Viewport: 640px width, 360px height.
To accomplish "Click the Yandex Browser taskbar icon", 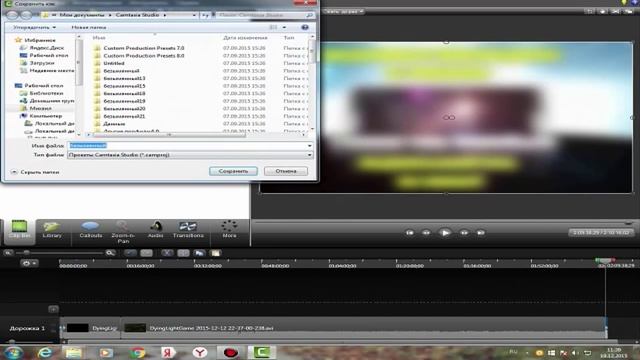I will click(x=200, y=352).
